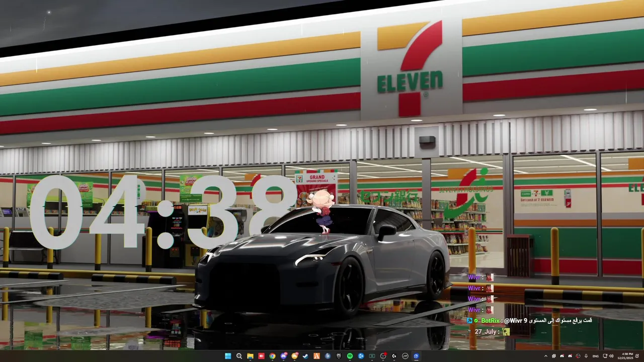Open Steam from the taskbar
Screen dimensions: 644x362
pyautogui.click(x=305, y=356)
